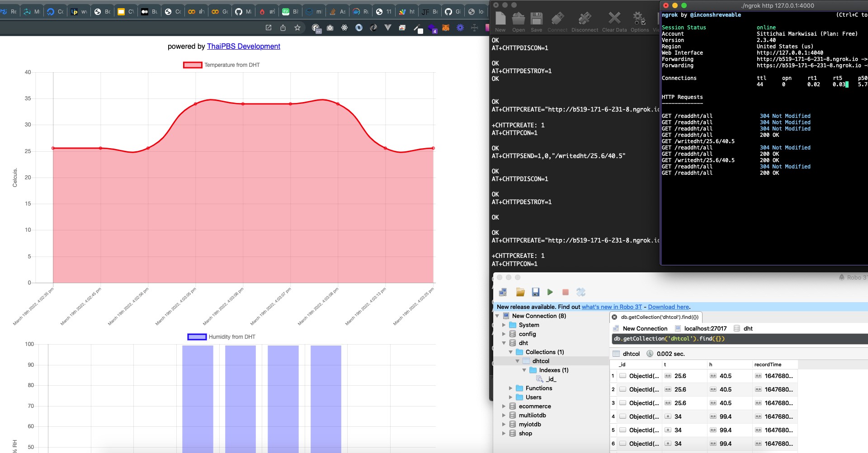868x453 pixels.
Task: Switch to browser tab labeled As
Action: tap(337, 12)
